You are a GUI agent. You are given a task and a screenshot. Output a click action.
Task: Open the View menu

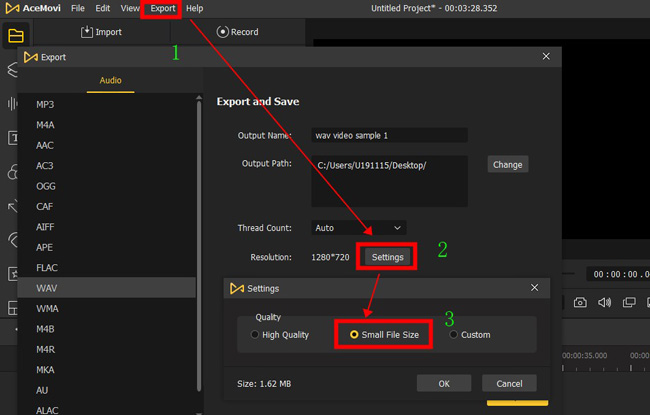click(130, 8)
